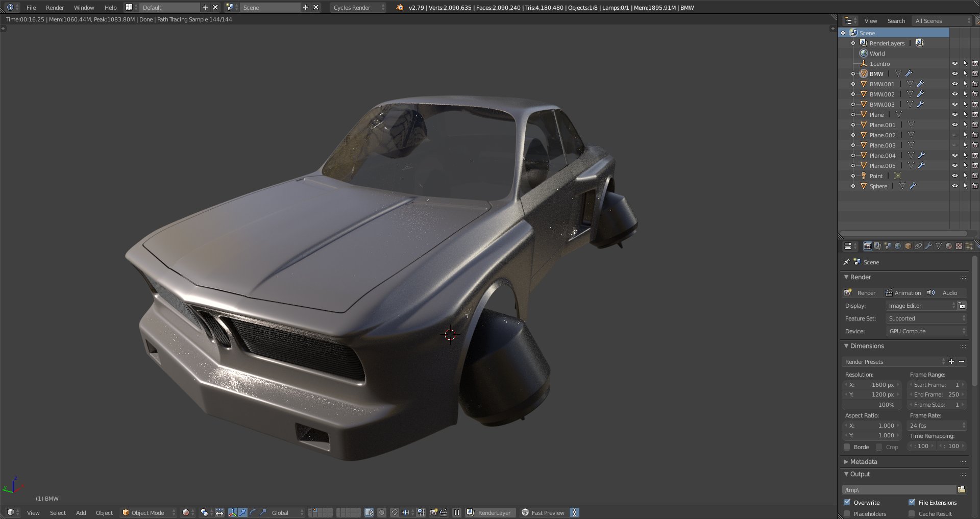Viewport: 980px width, 519px height.
Task: Click the snap magnet icon in 3D header
Action: (x=395, y=512)
